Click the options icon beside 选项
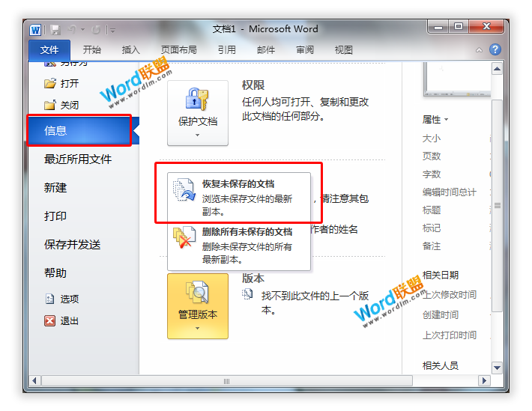Screen dimensions: 532x411 [x=50, y=299]
